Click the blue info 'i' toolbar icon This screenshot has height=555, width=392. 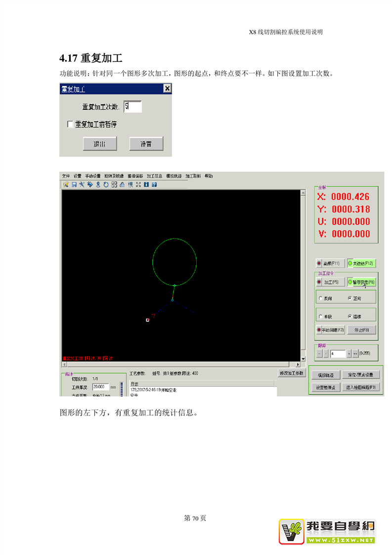click(146, 185)
